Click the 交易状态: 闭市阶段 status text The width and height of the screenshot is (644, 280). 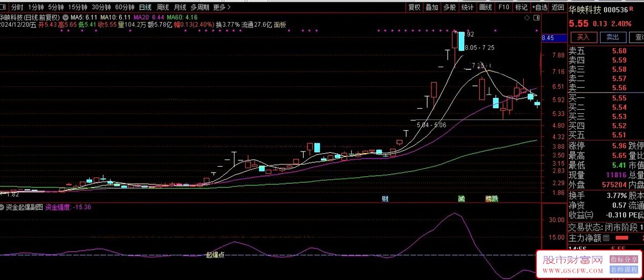[x=603, y=227]
